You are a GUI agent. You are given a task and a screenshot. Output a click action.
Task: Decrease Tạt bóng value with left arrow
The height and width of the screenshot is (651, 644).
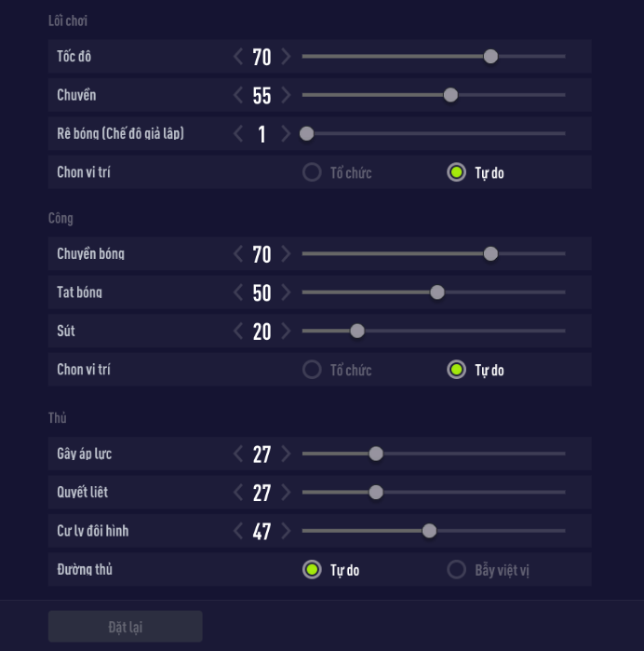pos(238,292)
